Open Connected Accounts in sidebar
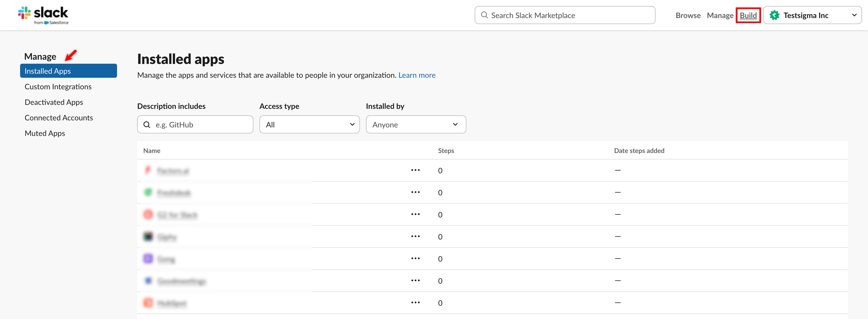The width and height of the screenshot is (868, 319). point(59,118)
